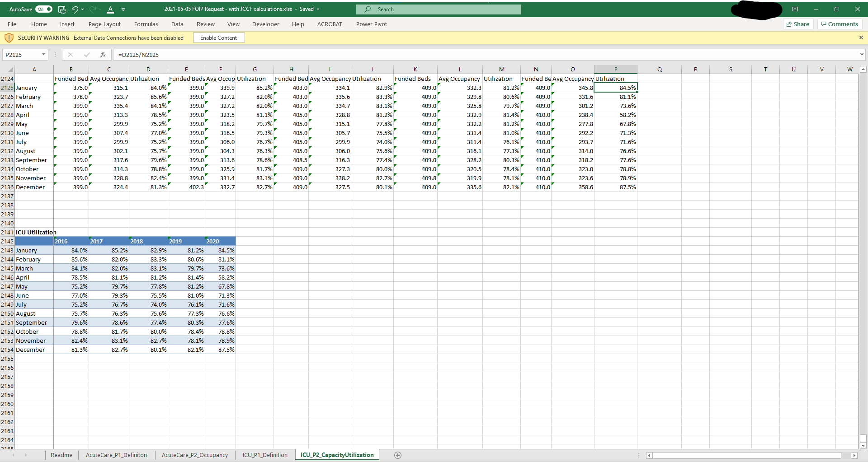Open the Name Box dropdown arrow
The image size is (868, 462).
[x=44, y=55]
